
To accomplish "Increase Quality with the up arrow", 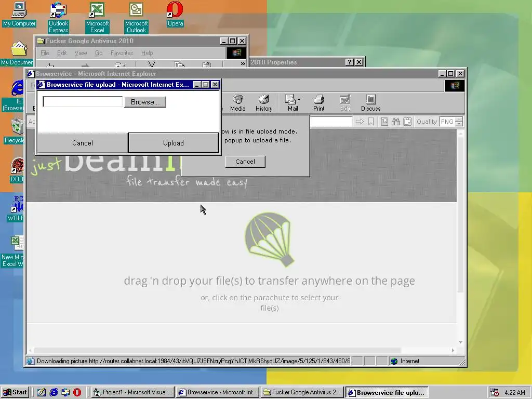I will (459, 119).
